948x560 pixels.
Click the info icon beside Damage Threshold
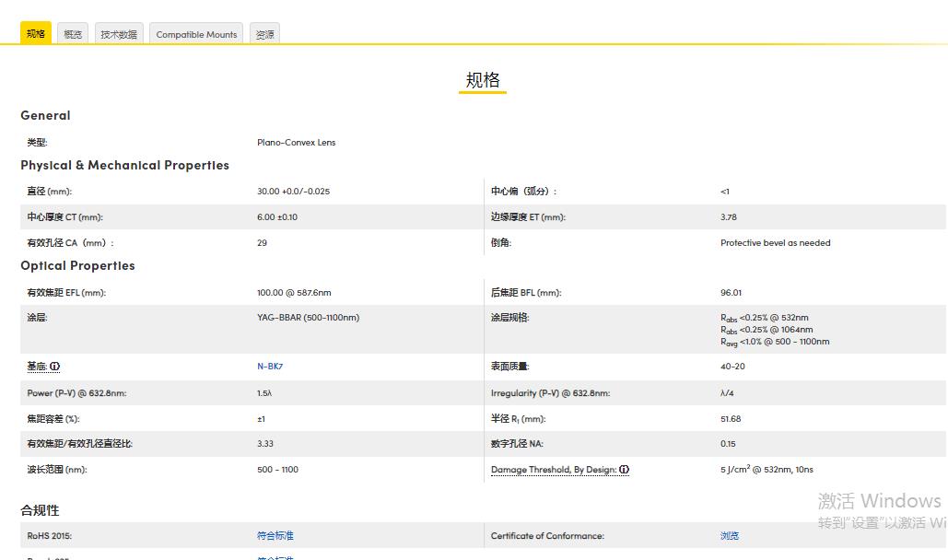(x=624, y=470)
